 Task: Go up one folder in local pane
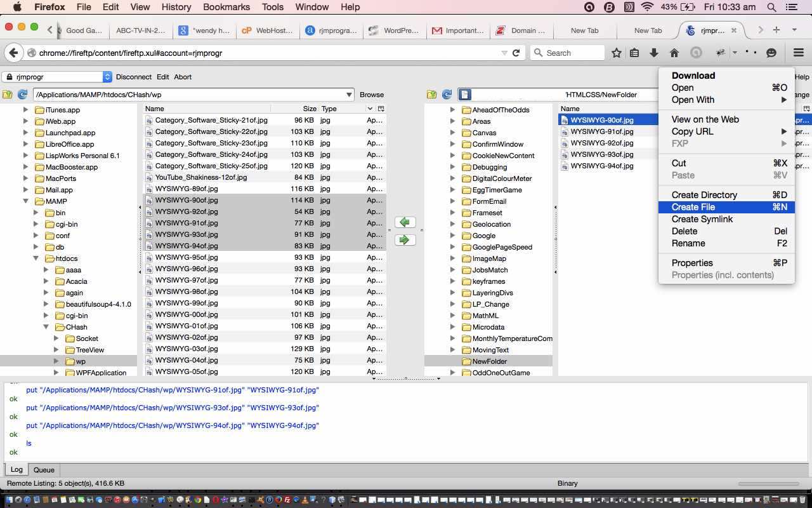point(8,95)
